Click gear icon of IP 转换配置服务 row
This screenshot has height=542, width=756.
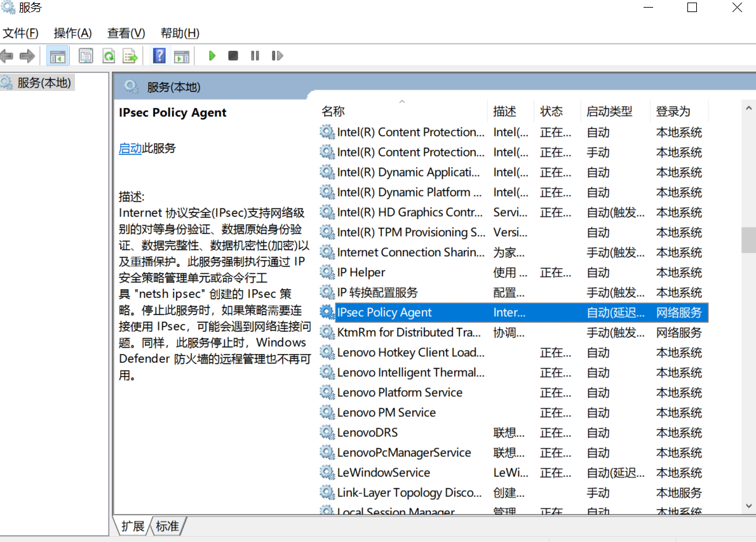pyautogui.click(x=327, y=292)
